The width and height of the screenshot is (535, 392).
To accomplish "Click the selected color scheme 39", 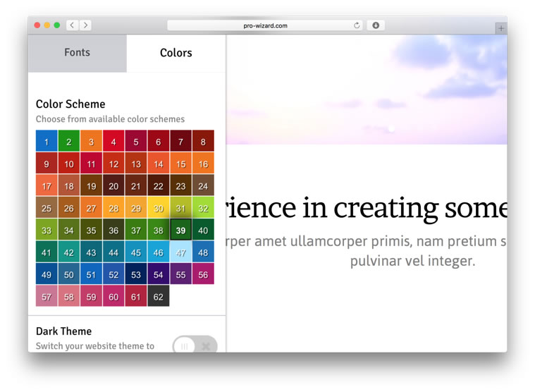I will pos(181,230).
